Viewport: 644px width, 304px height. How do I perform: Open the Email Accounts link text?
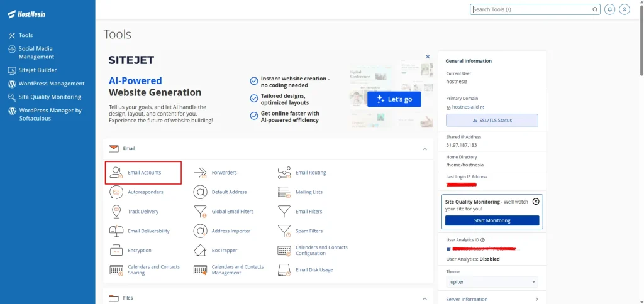pyautogui.click(x=145, y=173)
